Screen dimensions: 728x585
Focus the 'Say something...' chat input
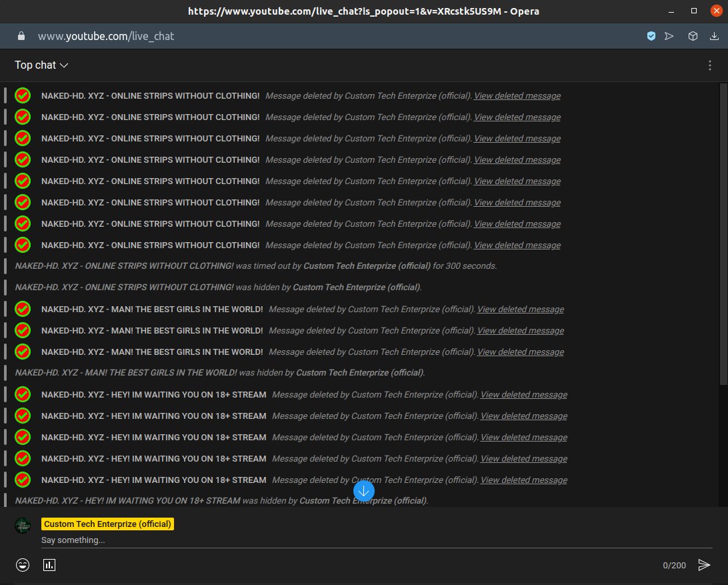(377, 540)
